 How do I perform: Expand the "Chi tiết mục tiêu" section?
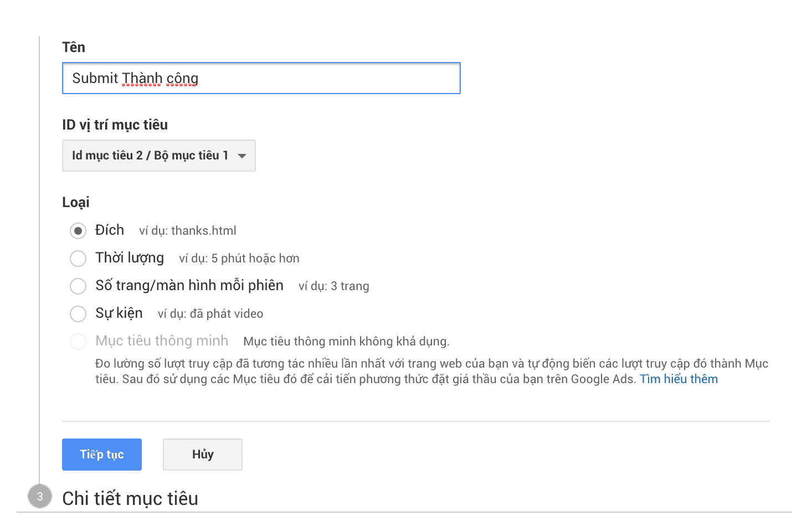pyautogui.click(x=130, y=498)
